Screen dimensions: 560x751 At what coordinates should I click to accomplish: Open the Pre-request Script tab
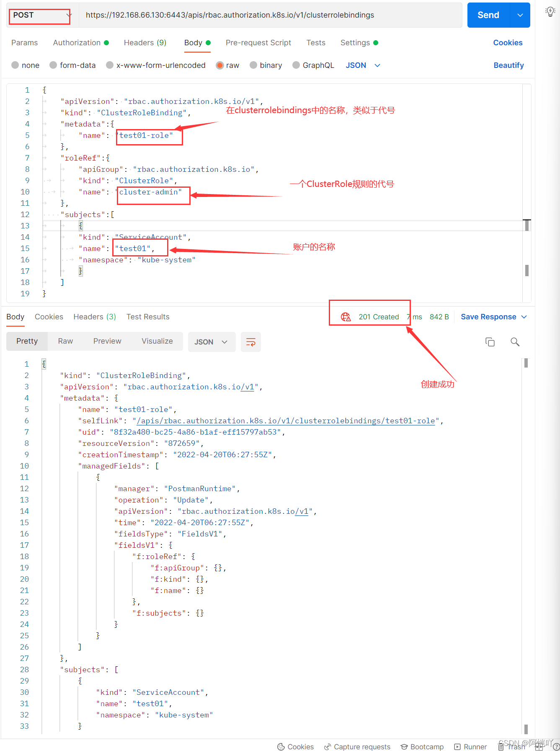coord(258,43)
